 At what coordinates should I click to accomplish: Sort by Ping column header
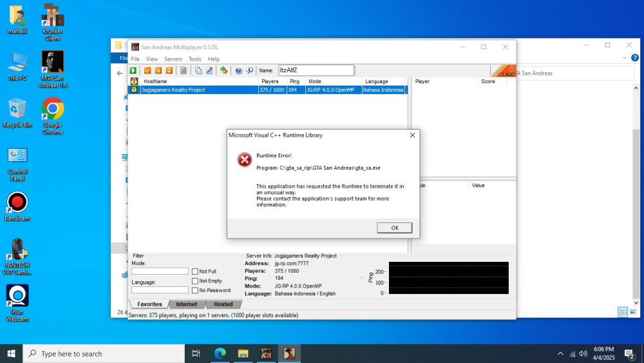(296, 81)
